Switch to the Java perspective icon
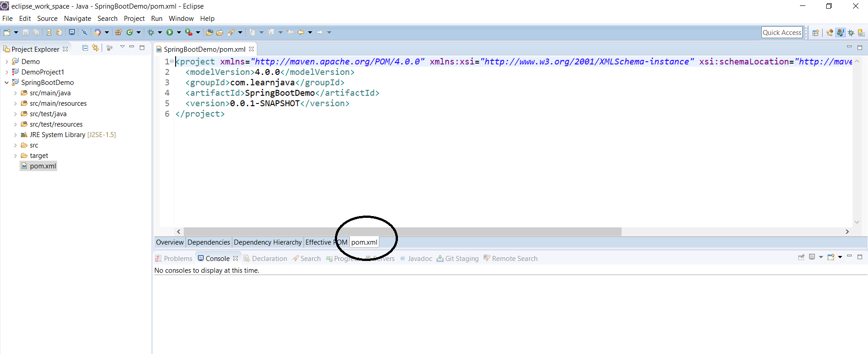The image size is (868, 354). tap(840, 33)
